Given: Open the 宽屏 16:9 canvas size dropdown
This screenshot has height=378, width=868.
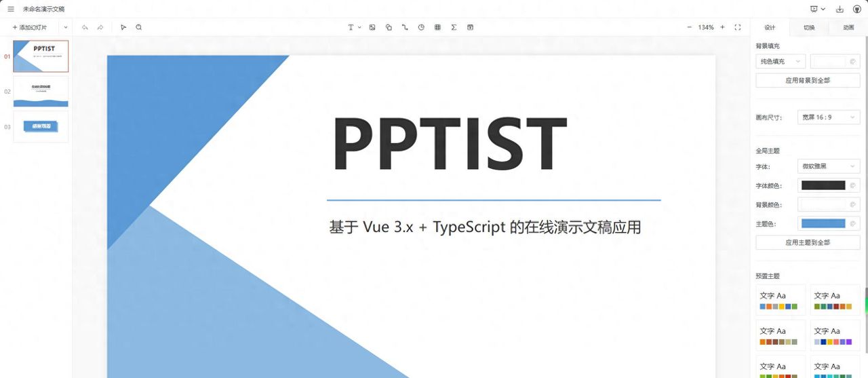Looking at the screenshot, I should coord(828,117).
